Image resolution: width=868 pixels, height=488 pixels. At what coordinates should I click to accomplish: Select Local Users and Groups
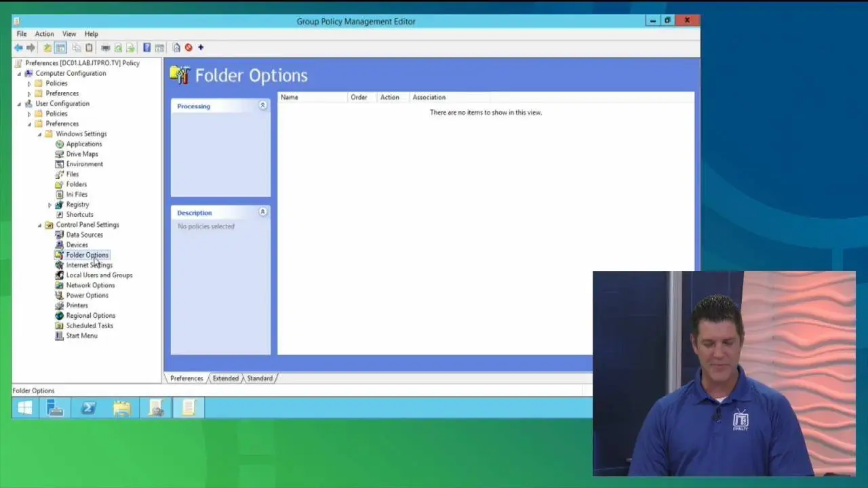point(100,275)
